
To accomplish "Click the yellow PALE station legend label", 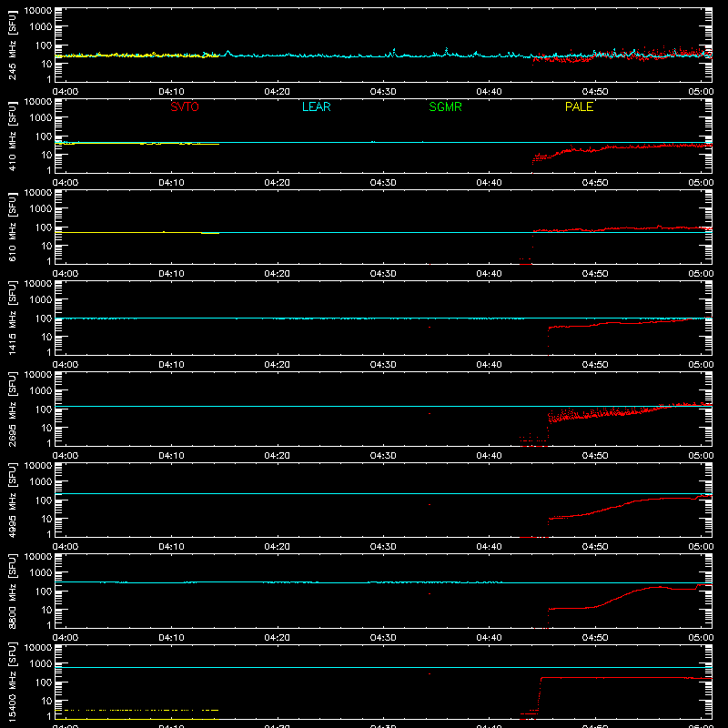I will (x=579, y=106).
